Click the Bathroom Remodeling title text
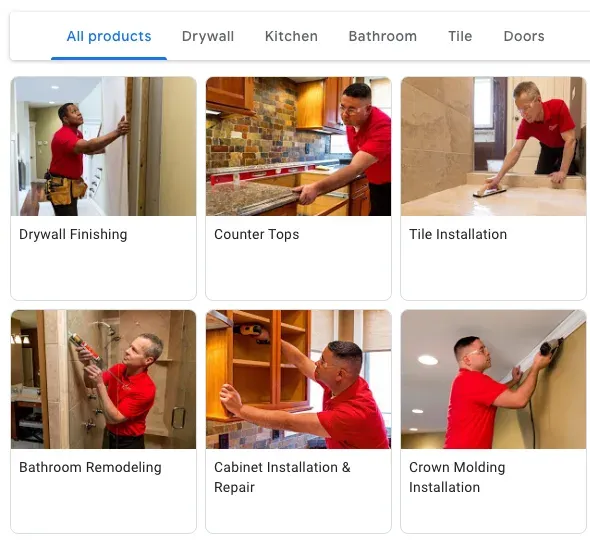Screen dimensions: 590x542 [x=90, y=467]
